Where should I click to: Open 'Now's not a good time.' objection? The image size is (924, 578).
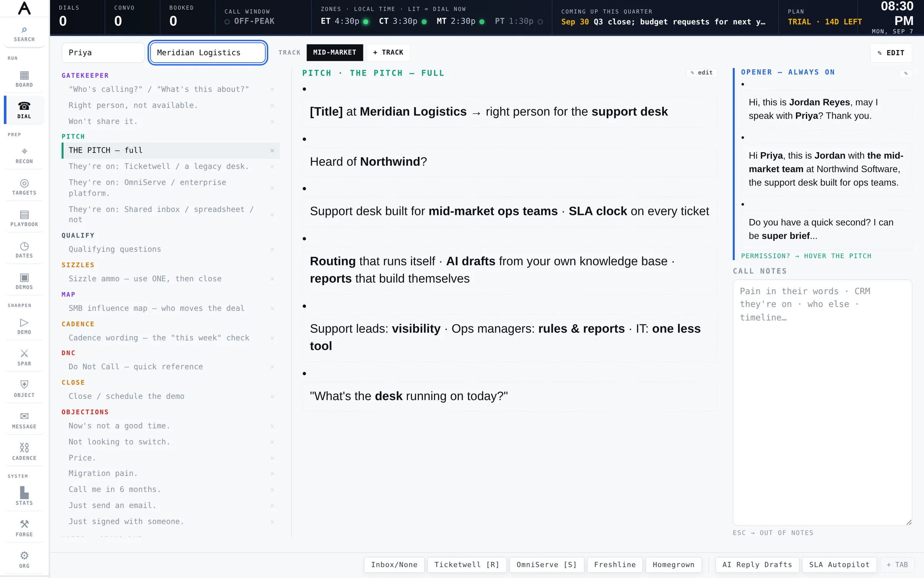point(171,426)
